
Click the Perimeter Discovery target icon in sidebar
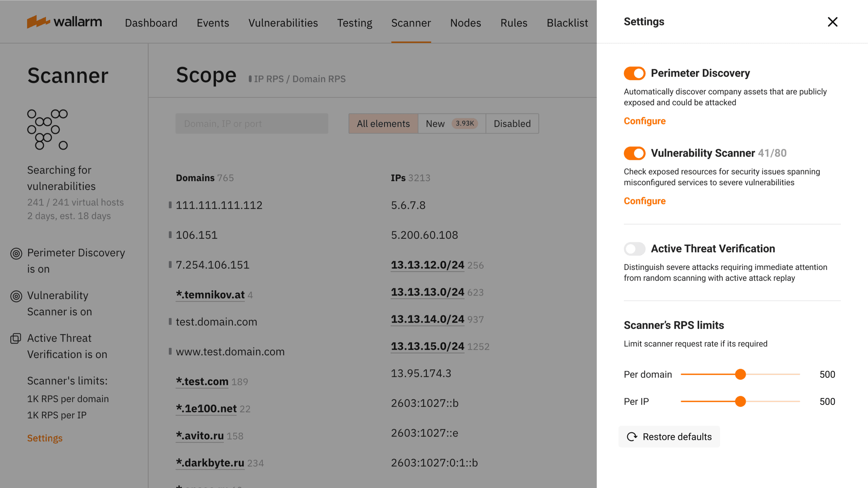[x=16, y=253]
